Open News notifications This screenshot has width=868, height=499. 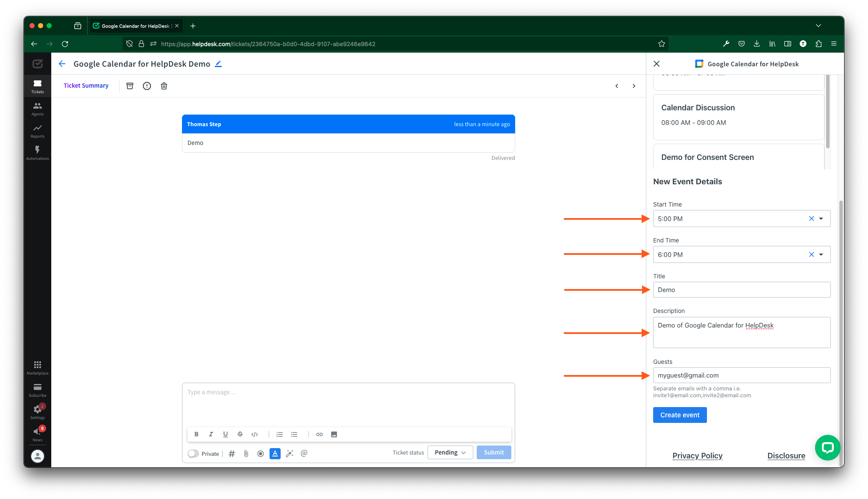(x=38, y=434)
